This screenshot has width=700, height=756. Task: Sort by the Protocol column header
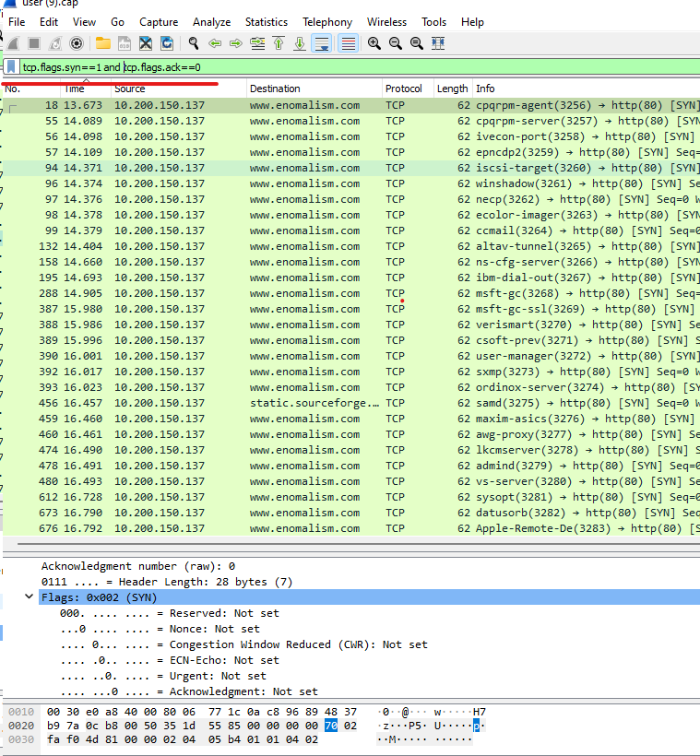tap(409, 89)
